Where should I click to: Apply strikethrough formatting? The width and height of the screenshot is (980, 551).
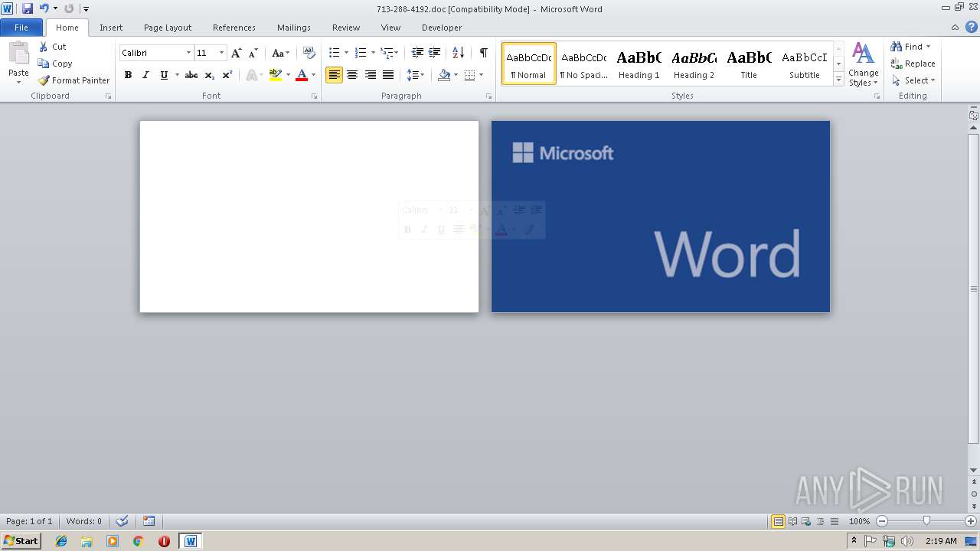(x=191, y=75)
